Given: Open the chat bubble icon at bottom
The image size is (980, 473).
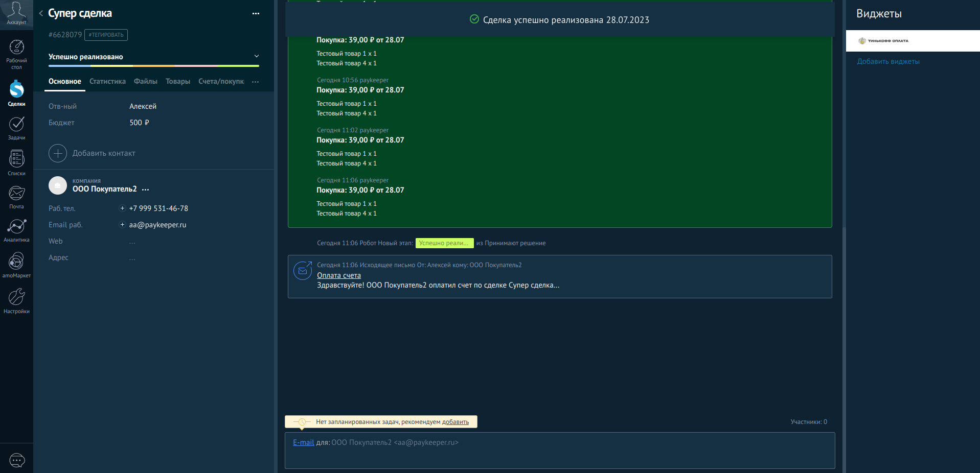Looking at the screenshot, I should click(x=17, y=460).
